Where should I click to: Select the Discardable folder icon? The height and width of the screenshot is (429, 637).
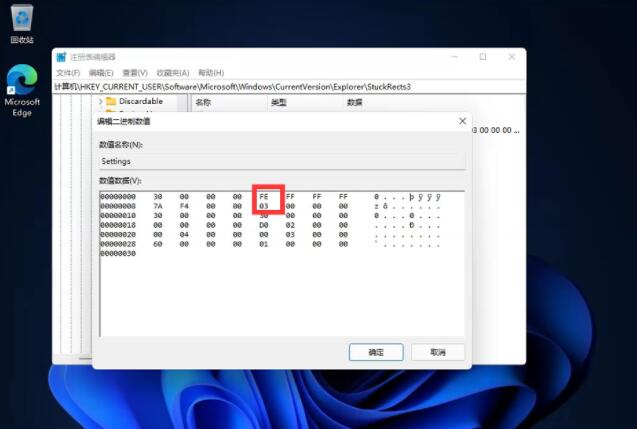pos(111,101)
